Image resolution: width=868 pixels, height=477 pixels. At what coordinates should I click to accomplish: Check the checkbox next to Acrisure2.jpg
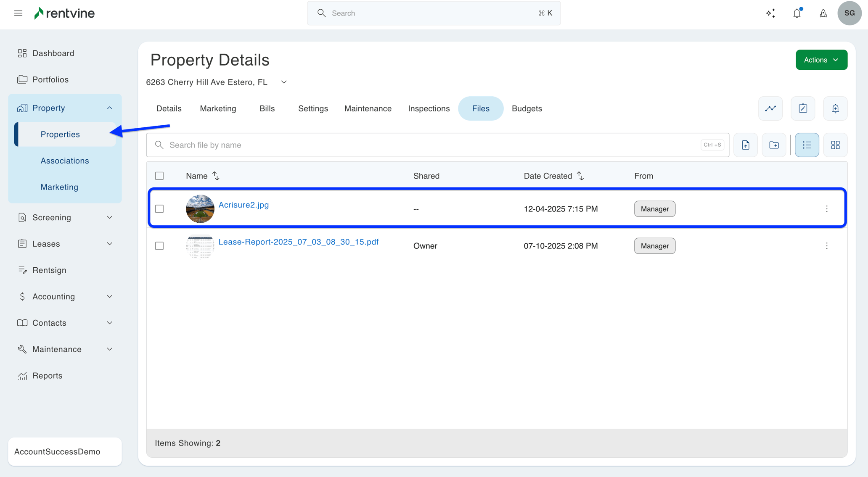(159, 208)
